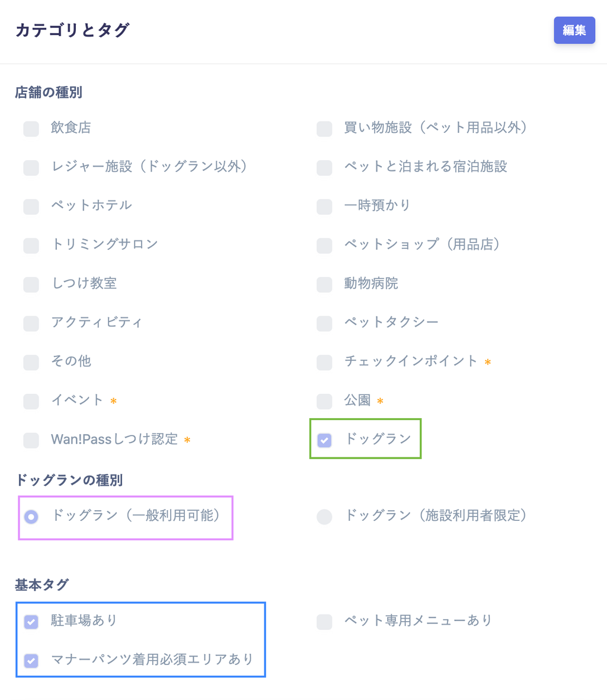Click the 編集 edit button
Viewport: 607px width, 700px height.
pos(574,30)
